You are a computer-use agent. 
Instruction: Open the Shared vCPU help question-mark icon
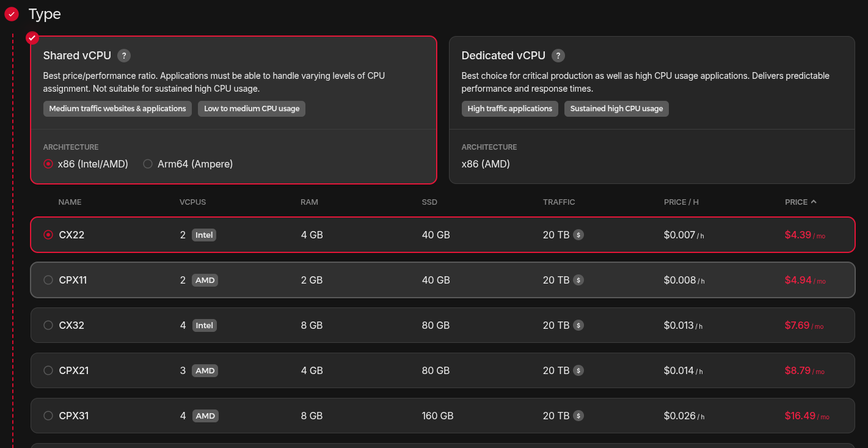click(124, 56)
